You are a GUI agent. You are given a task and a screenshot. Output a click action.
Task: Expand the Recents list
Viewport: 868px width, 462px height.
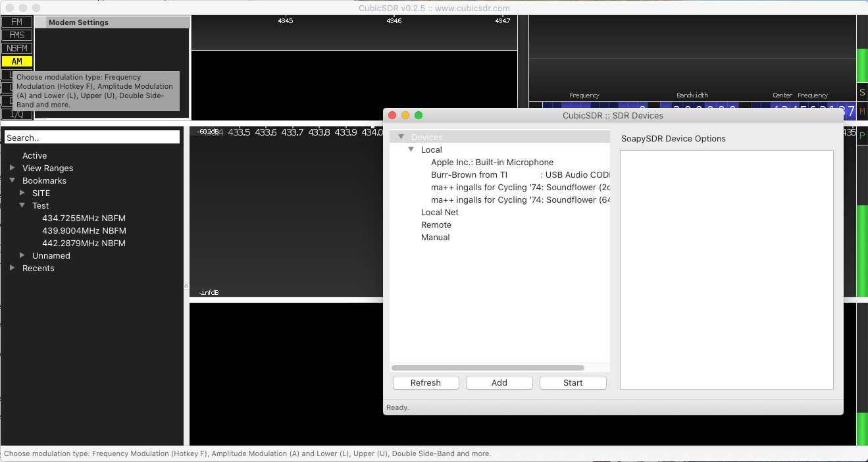click(12, 268)
